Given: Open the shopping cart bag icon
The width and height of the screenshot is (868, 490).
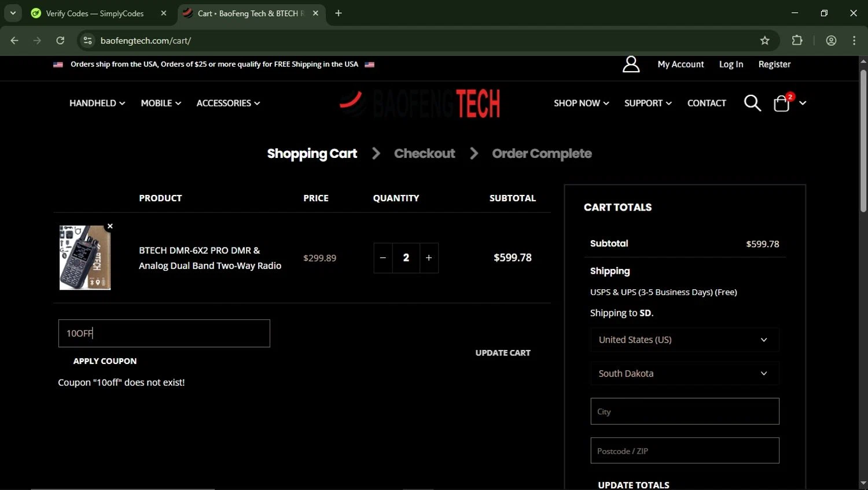Looking at the screenshot, I should 782,103.
